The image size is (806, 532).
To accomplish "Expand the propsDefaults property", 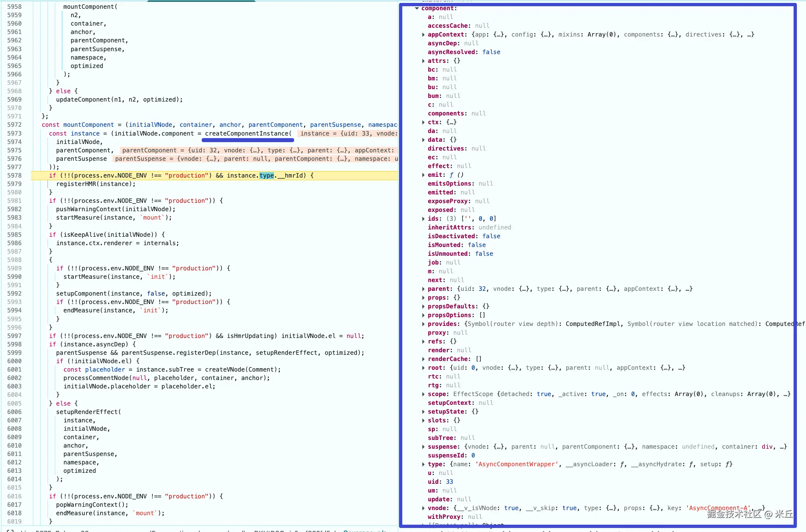I will (423, 307).
